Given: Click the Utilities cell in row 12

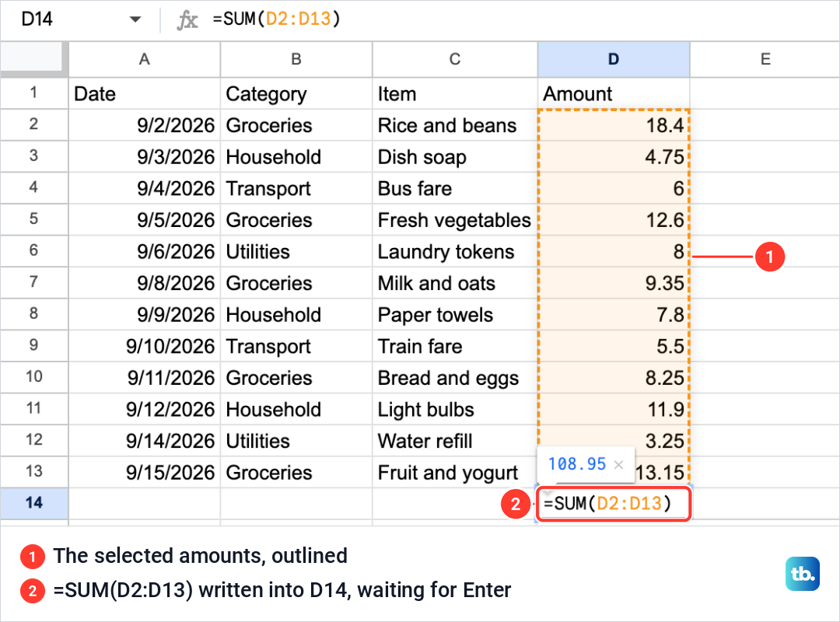Looking at the screenshot, I should (296, 441).
